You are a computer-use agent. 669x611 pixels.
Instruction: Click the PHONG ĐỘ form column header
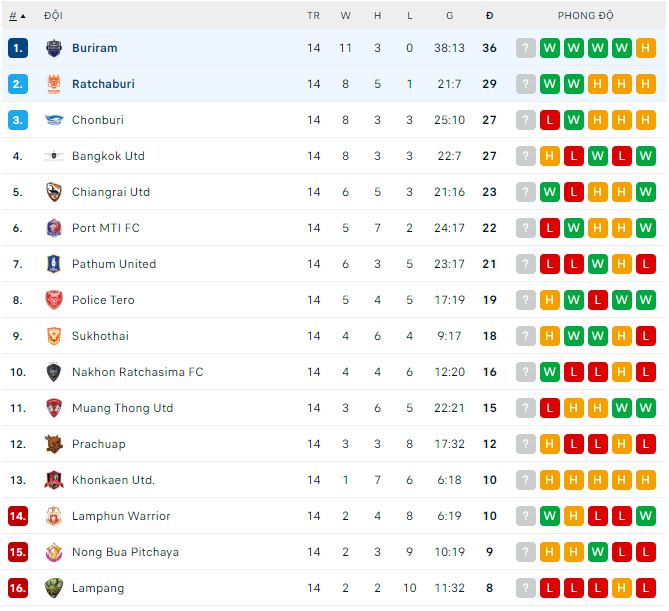click(x=586, y=16)
